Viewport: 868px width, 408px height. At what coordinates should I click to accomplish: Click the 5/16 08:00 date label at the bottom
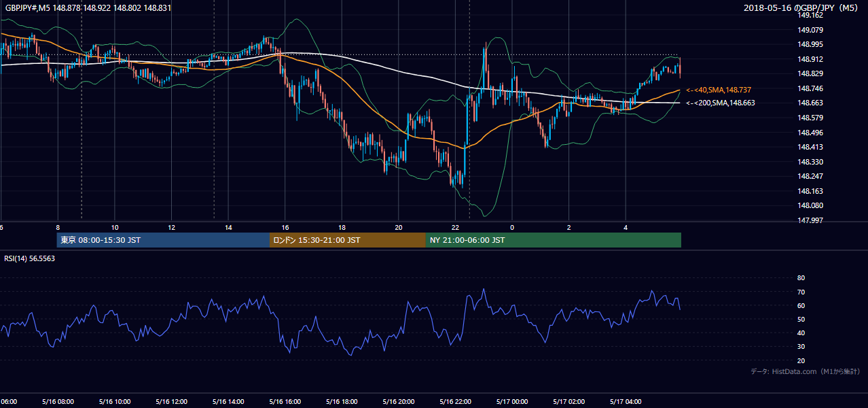point(58,402)
